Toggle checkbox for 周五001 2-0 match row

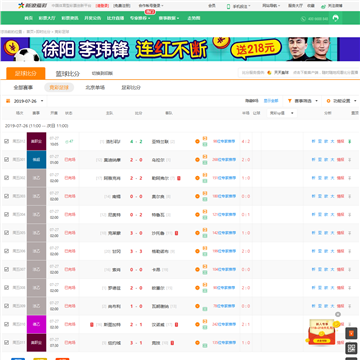(6, 160)
